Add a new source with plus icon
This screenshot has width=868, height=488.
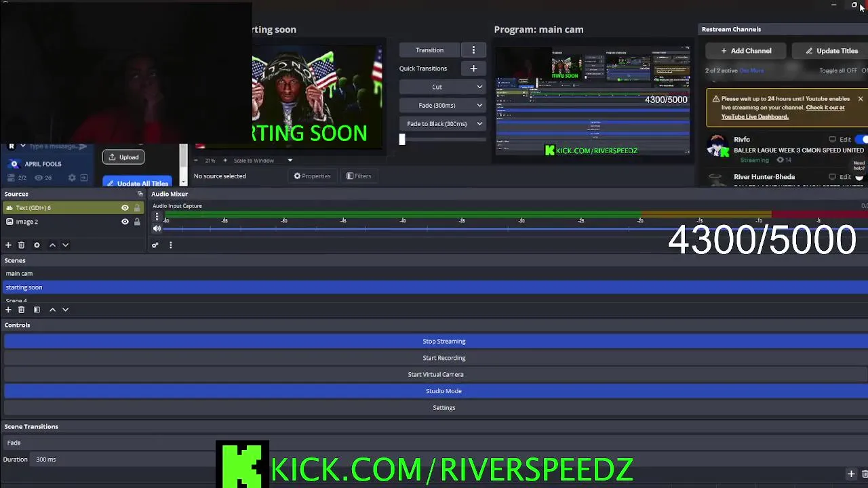(x=8, y=245)
